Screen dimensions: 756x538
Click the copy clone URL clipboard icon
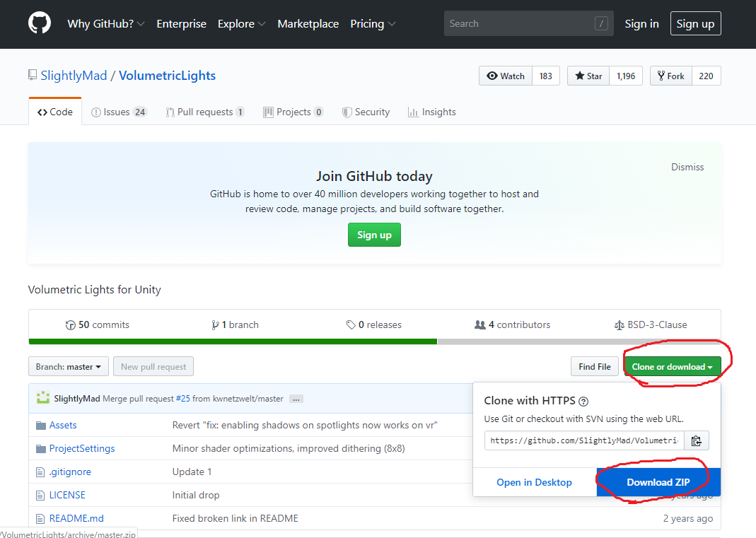(696, 440)
